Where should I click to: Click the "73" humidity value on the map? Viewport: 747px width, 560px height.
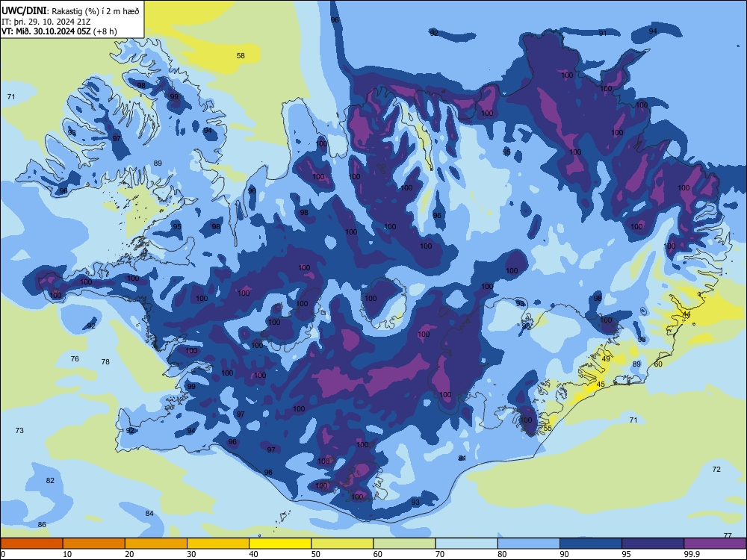19,430
